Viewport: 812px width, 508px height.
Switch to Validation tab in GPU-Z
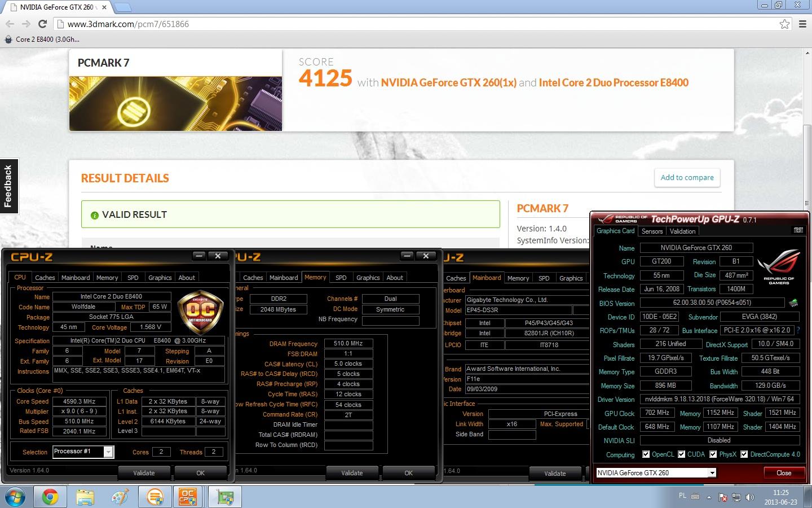pyautogui.click(x=682, y=231)
